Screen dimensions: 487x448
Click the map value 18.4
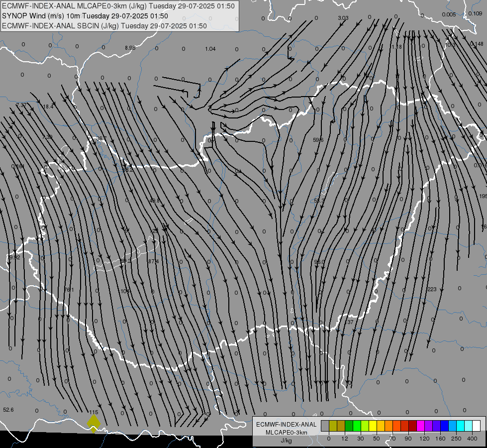click(48, 107)
